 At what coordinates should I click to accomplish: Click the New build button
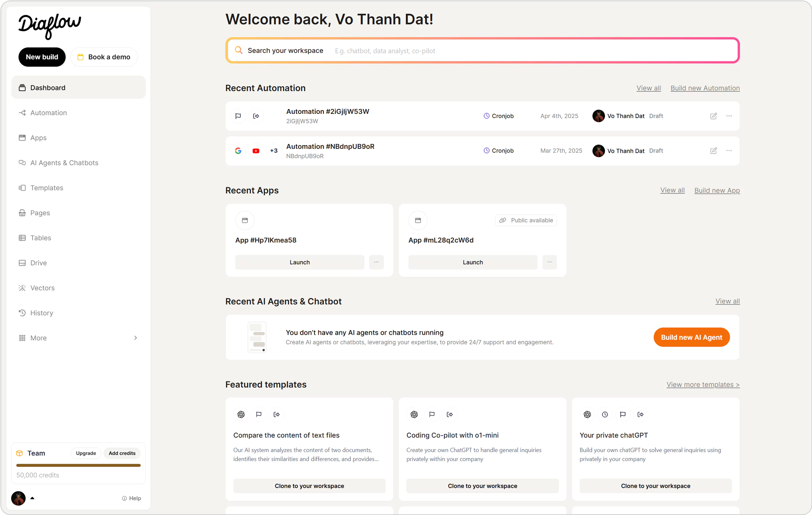(42, 57)
